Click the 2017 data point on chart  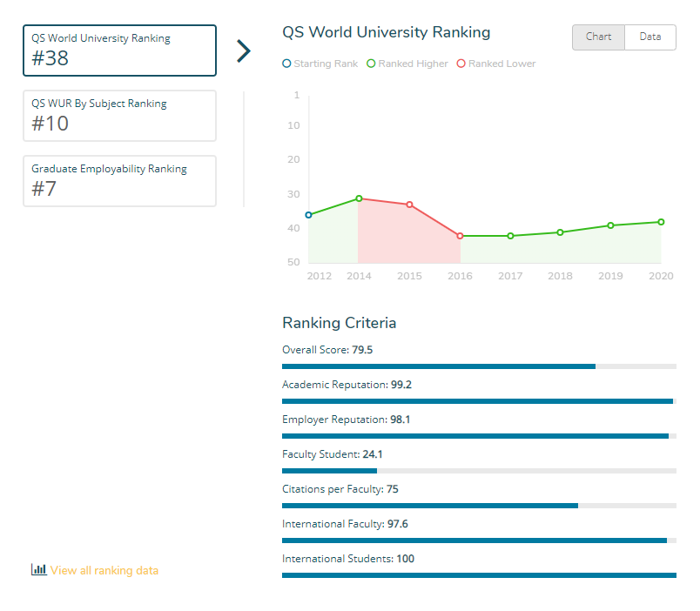coord(511,236)
